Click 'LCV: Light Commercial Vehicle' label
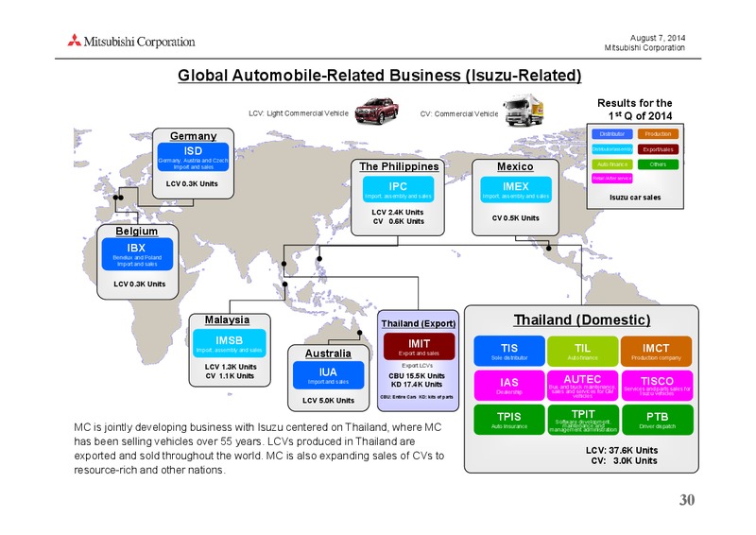This screenshot has width=756, height=535. [299, 113]
